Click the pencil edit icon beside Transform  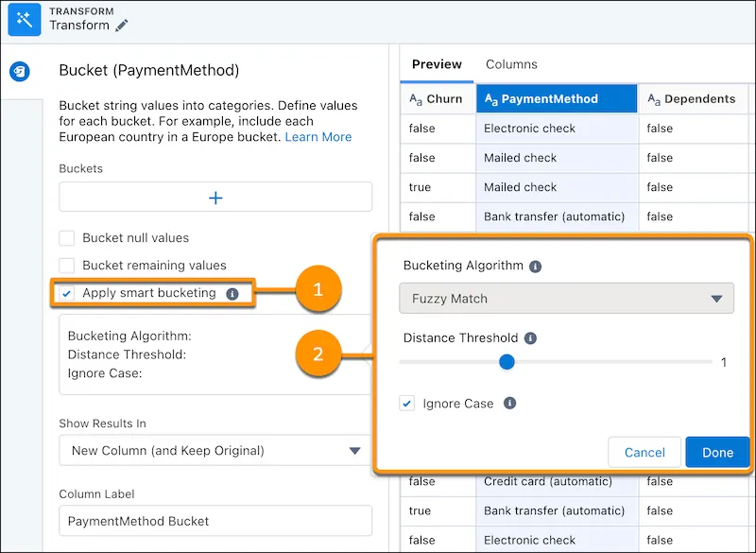[122, 26]
